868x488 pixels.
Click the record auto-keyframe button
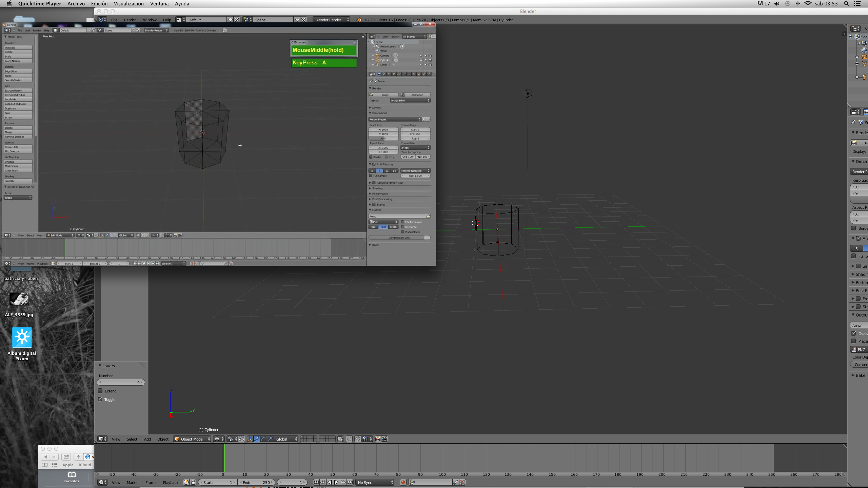403,482
